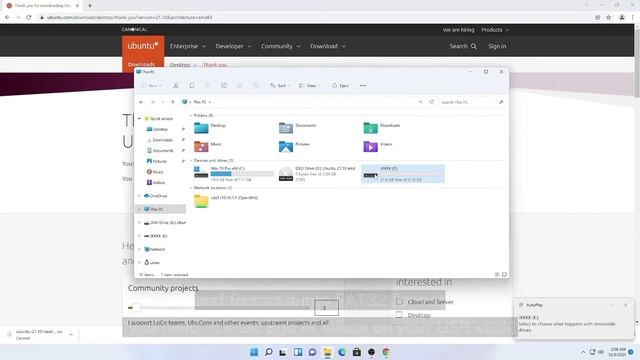Screen dimensions: 640x360
Task: Select the DVD Drive (D:) Ubuntu 21.10 item
Action: click(x=318, y=173)
